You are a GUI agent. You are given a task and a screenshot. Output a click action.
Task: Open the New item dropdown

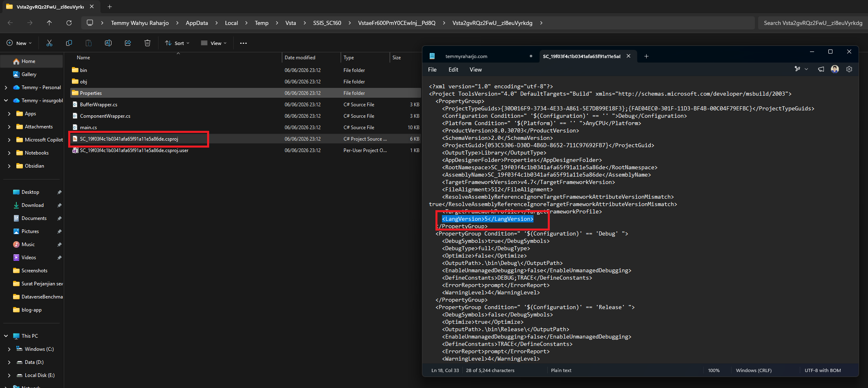tap(19, 43)
